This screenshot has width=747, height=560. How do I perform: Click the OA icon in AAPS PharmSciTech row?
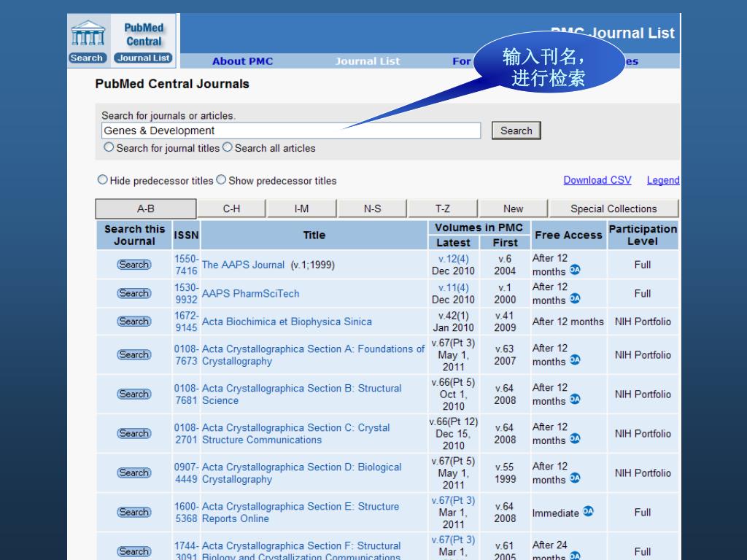(575, 298)
